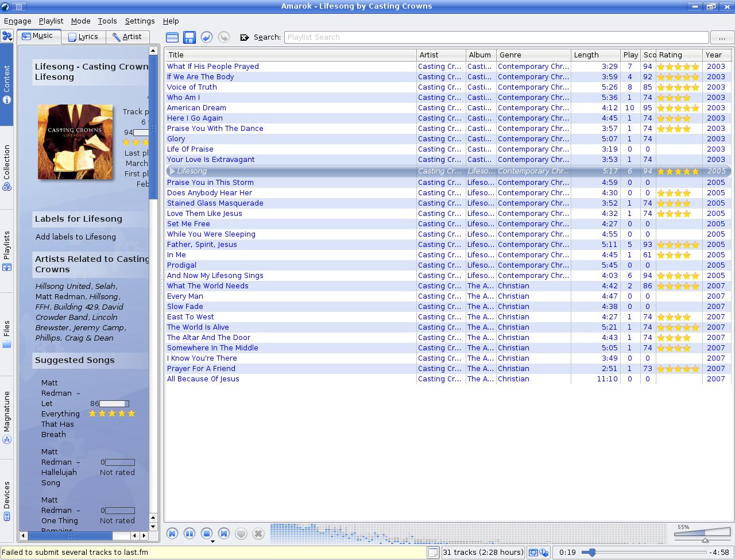Open the Context sidebar panel
735x560 pixels.
point(7,84)
